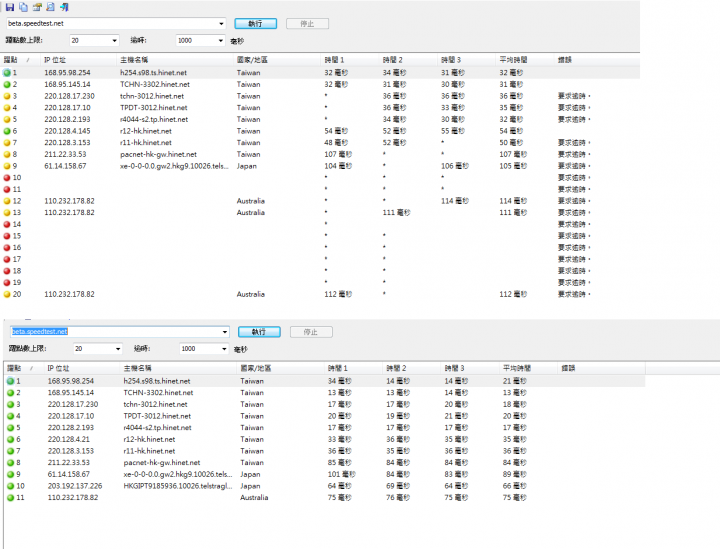The image size is (720, 549).
Task: Sort upper table by 平均時間 column header
Action: pos(525,60)
